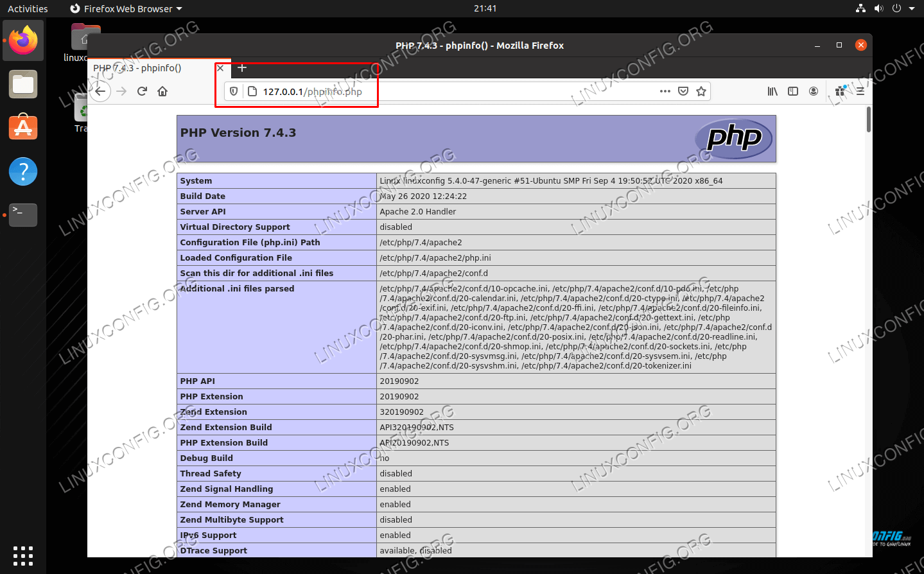Click the forward navigation arrow

[121, 91]
